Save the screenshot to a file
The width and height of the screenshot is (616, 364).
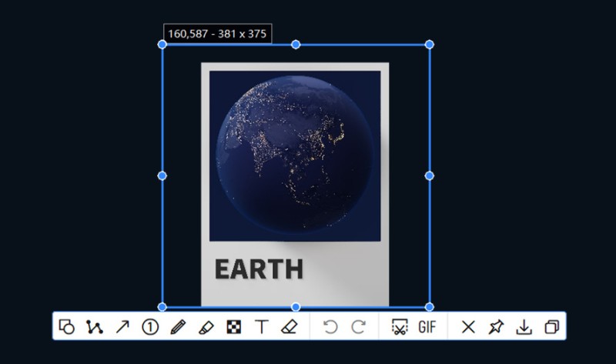[x=524, y=326]
